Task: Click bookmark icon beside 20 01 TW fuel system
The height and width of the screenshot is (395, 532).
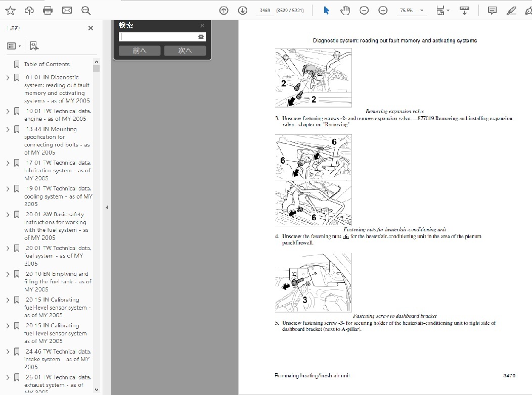Action: point(17,249)
